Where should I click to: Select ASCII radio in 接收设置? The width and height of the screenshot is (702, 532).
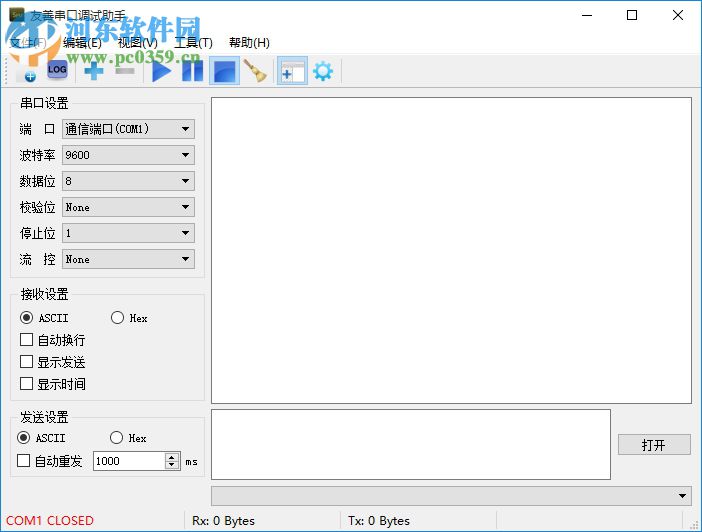coord(26,318)
